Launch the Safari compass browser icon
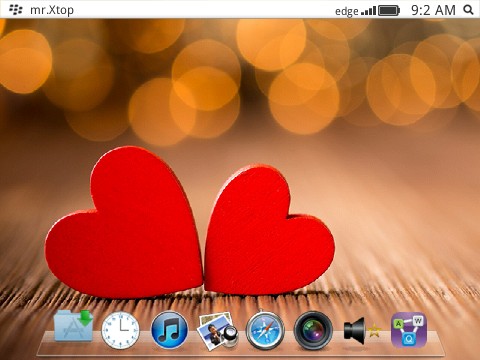The height and width of the screenshot is (360, 480). click(265, 329)
